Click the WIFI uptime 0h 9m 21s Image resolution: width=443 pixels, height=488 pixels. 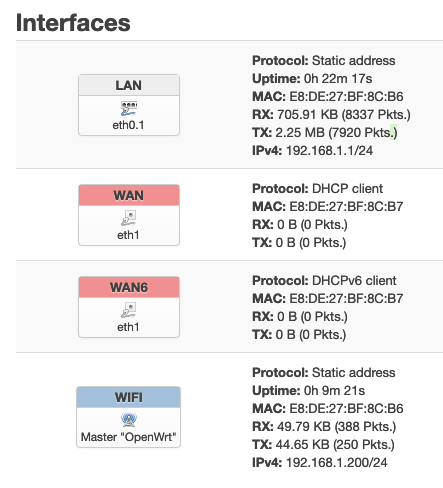click(x=334, y=391)
